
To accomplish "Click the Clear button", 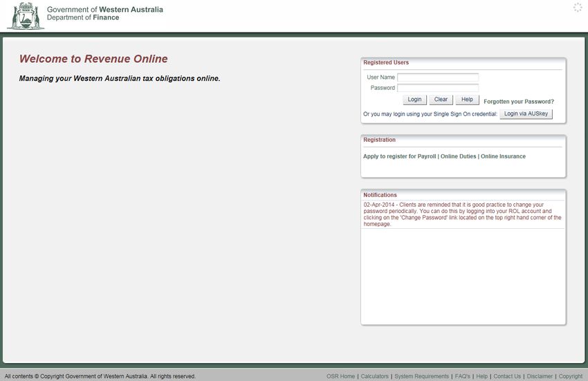I will tap(441, 100).
